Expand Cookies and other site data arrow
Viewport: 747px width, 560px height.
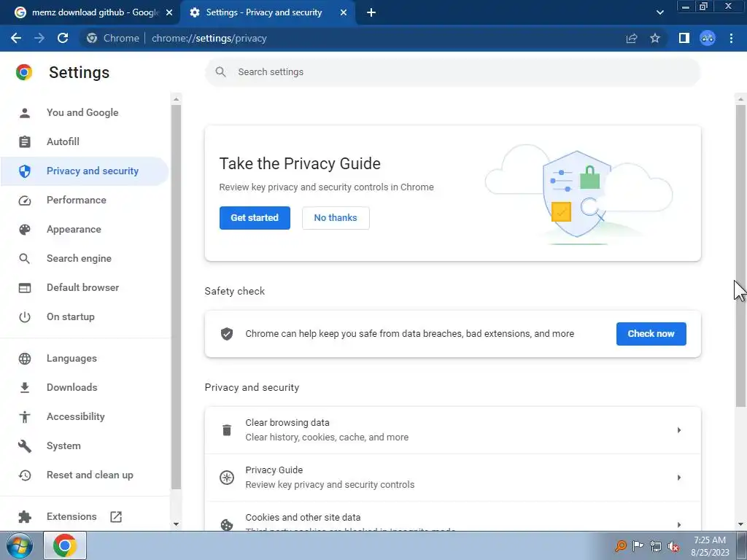click(x=679, y=524)
